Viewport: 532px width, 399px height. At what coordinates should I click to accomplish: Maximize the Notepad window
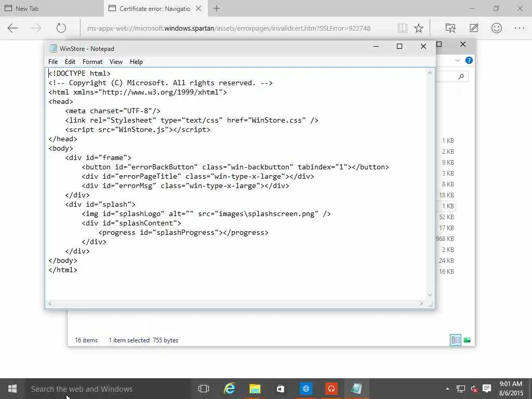400,46
